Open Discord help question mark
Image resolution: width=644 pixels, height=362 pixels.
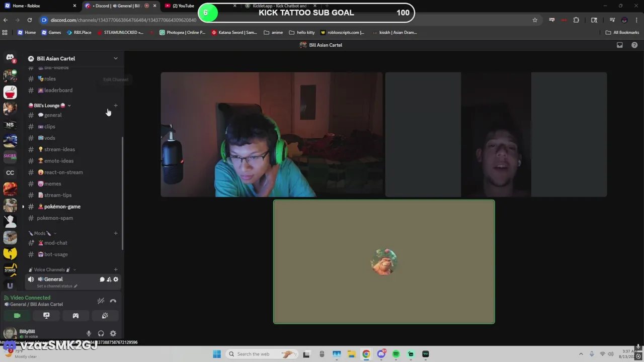point(634,45)
